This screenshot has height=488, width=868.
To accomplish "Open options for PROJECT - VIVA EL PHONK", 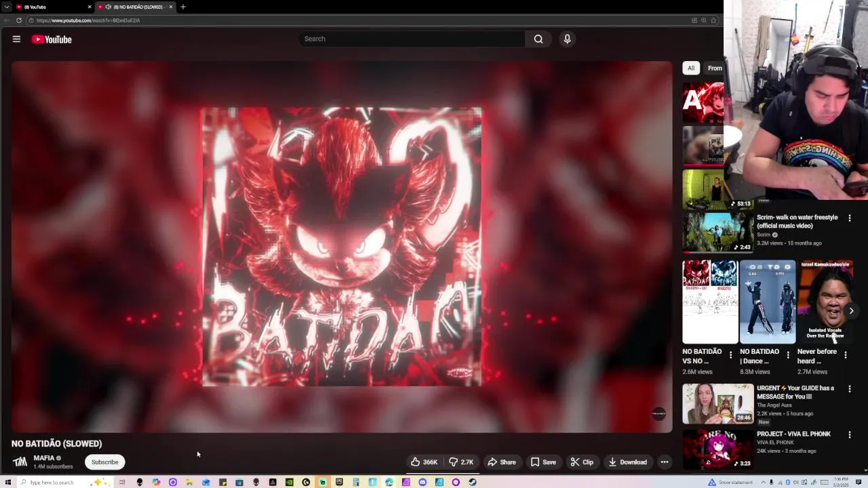I will tap(849, 434).
